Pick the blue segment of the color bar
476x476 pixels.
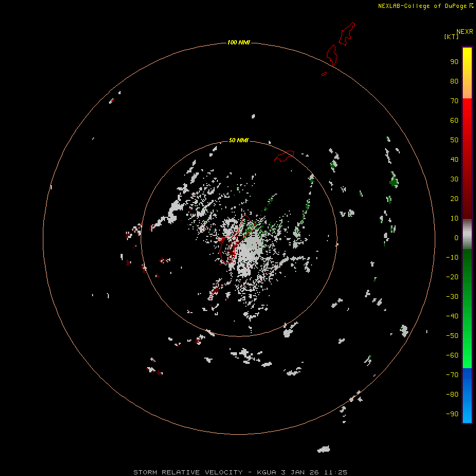[x=467, y=395]
